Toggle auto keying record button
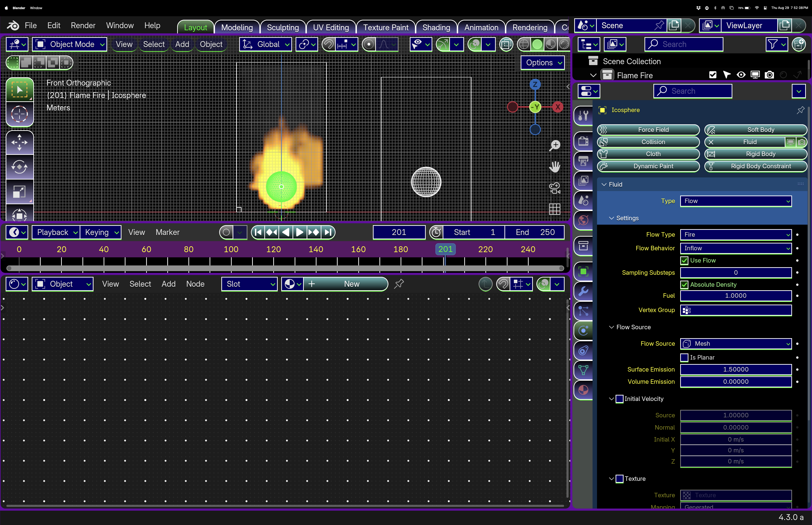812x525 pixels. [226, 232]
